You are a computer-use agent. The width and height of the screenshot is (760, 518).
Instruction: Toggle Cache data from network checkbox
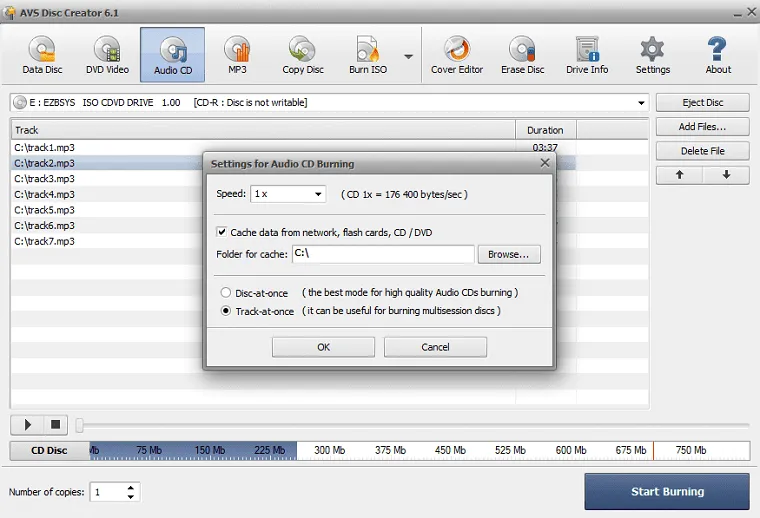point(222,232)
